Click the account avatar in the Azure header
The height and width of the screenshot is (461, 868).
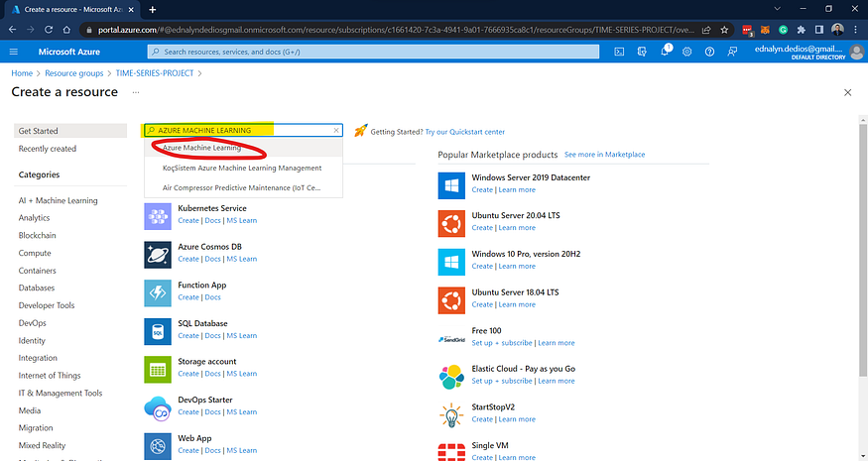(856, 52)
